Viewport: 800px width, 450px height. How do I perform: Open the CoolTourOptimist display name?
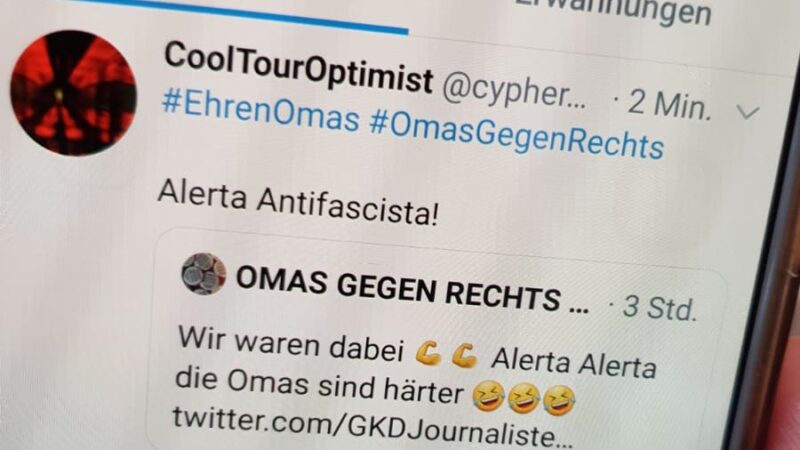[x=298, y=68]
